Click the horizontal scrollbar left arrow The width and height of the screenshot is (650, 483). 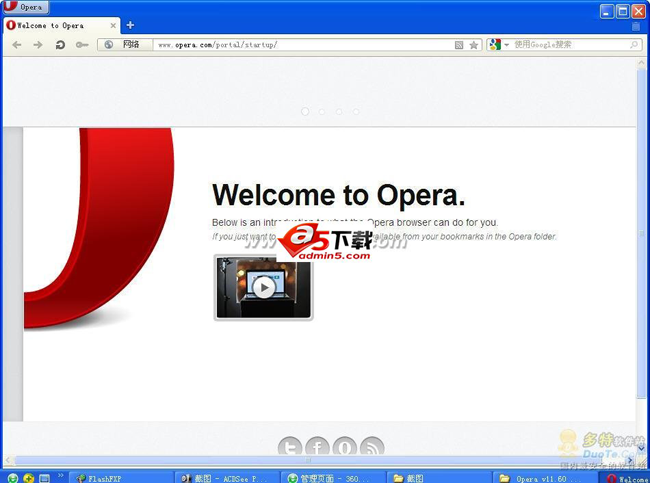point(8,460)
